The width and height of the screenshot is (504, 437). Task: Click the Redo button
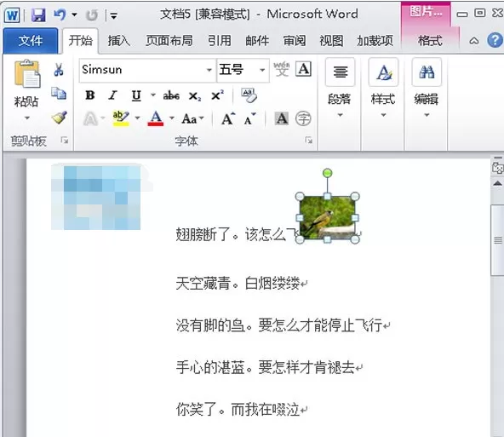(x=92, y=14)
